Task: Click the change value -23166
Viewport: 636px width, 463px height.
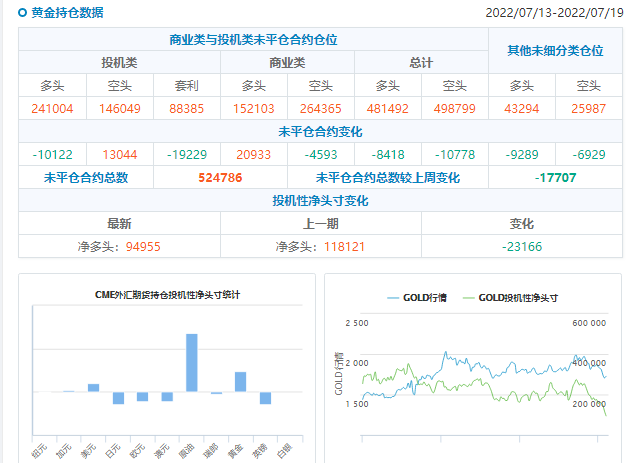Action: coord(522,246)
